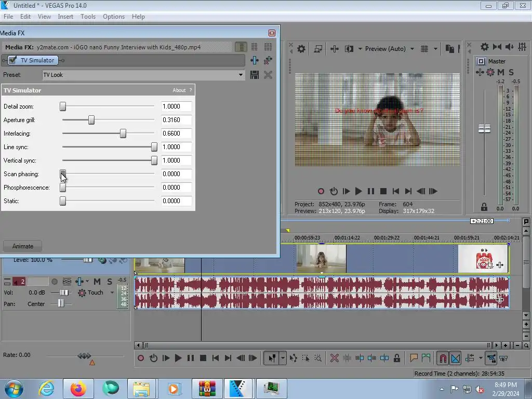Open plug-in chain button in Media FX
Screen dimensions: 532x399
coord(255,60)
